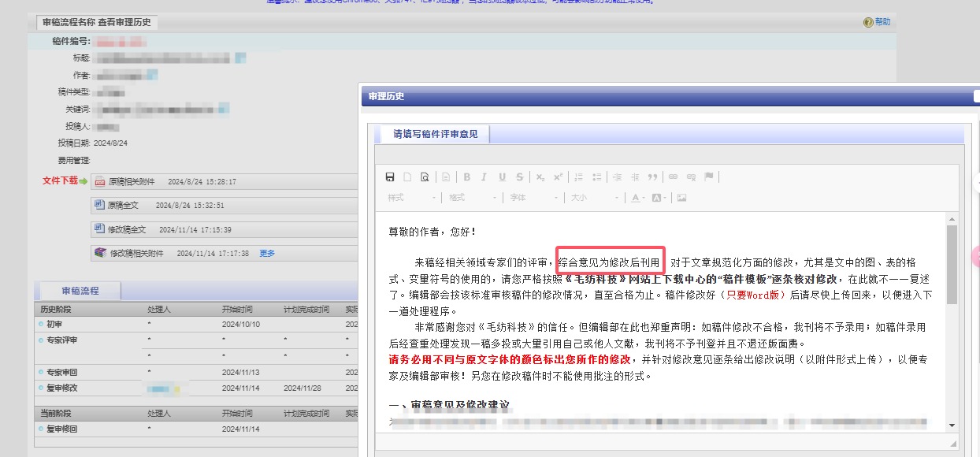Select the 请填写稿件评审意见 tab
Screen dimensions: 980x457
pyautogui.click(x=436, y=135)
